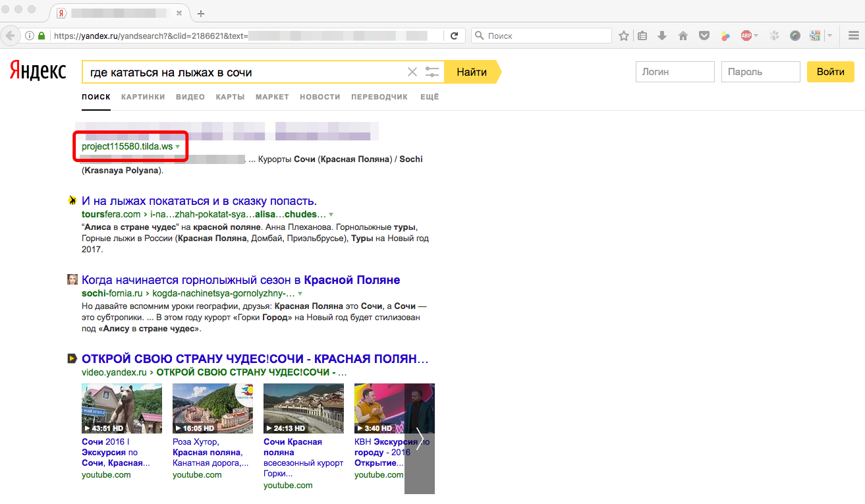Switch to the КАРТЫ tab

point(230,97)
